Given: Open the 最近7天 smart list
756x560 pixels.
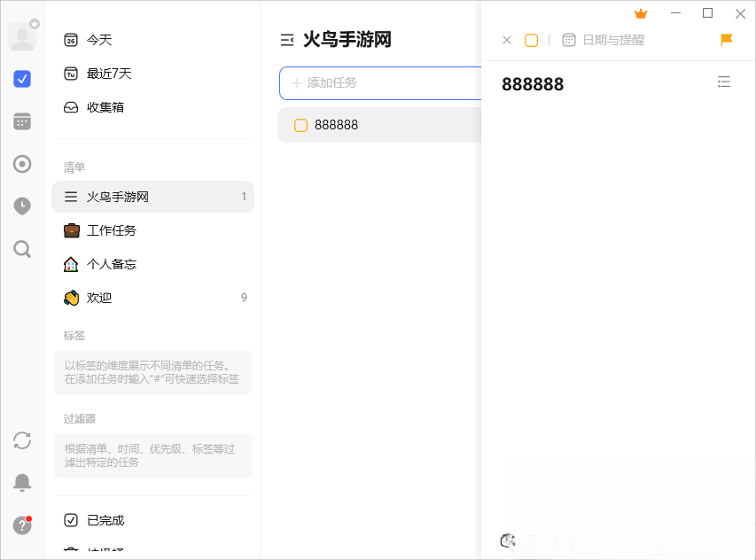Looking at the screenshot, I should pyautogui.click(x=152, y=74).
